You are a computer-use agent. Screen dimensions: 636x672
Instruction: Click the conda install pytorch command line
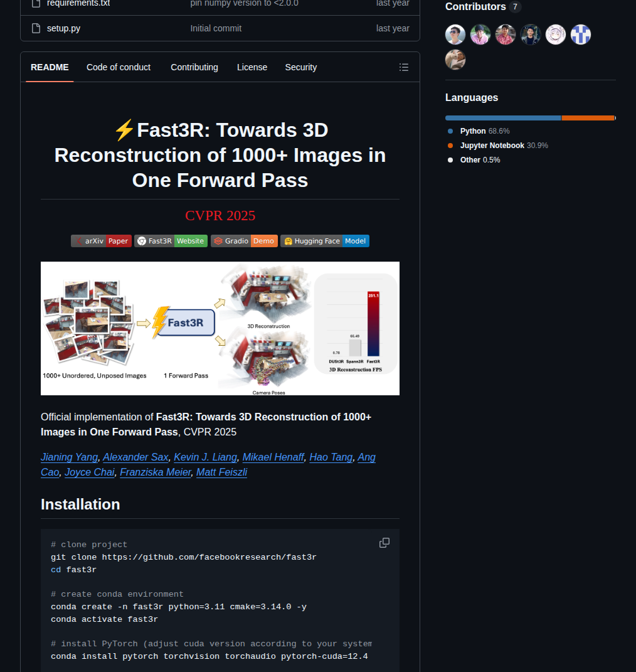pyautogui.click(x=209, y=656)
